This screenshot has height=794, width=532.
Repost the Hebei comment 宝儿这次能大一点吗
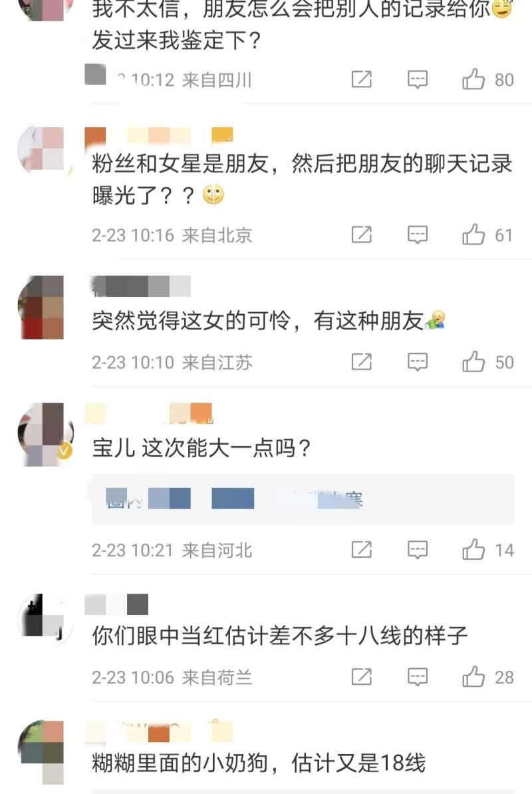361,550
